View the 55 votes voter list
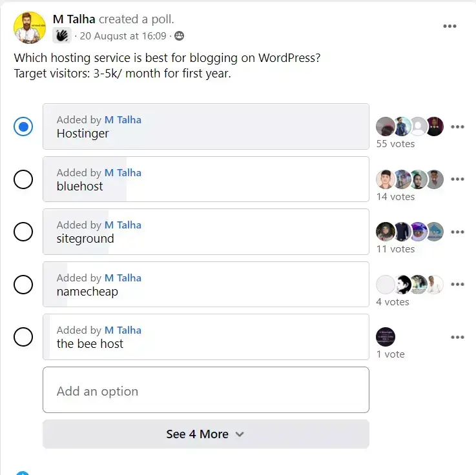Image resolution: width=476 pixels, height=475 pixels. (x=395, y=144)
